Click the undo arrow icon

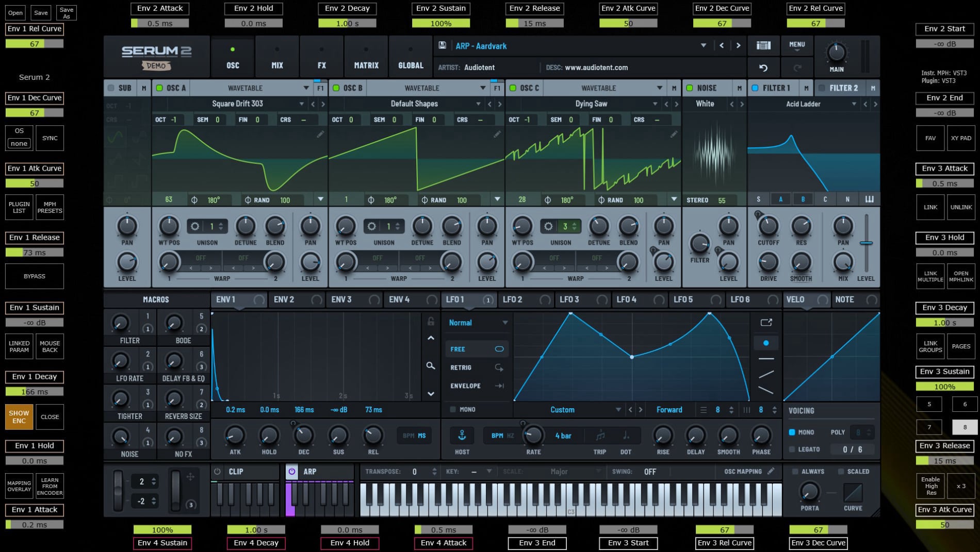[763, 68]
